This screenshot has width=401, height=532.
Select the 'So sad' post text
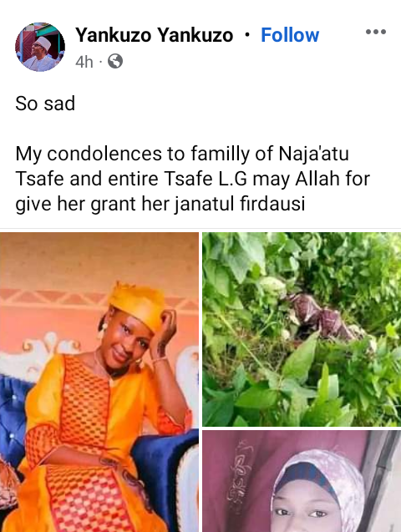tap(45, 104)
